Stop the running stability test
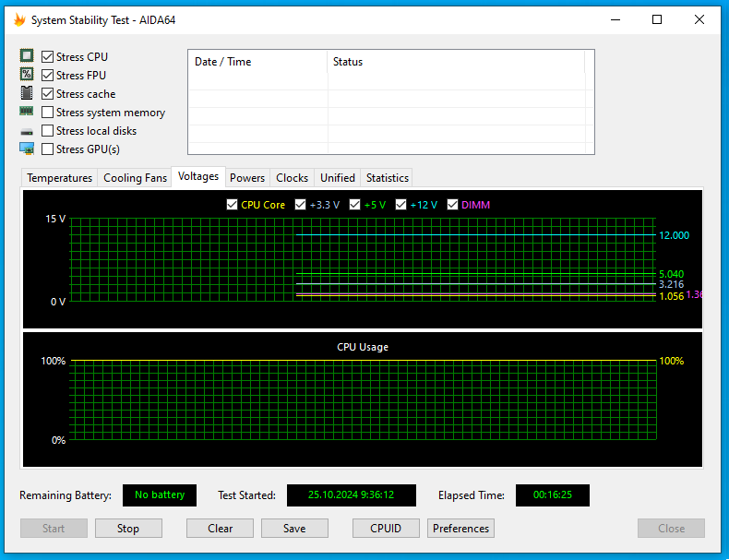This screenshot has height=560, width=729. [x=128, y=529]
